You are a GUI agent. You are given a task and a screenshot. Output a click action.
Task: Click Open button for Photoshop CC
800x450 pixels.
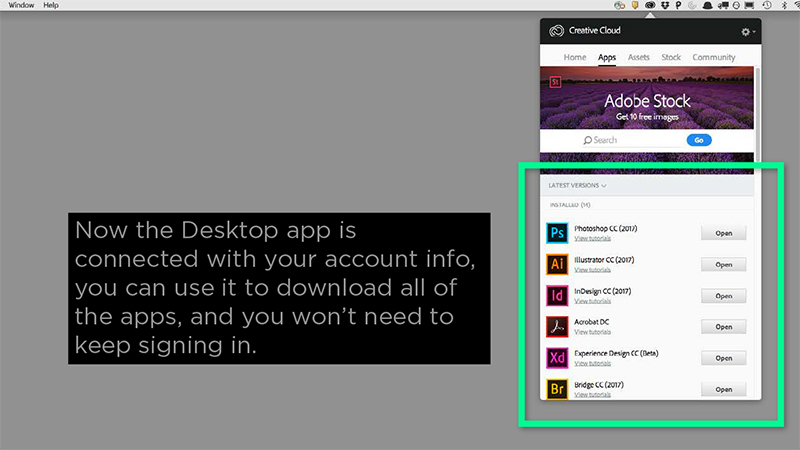[x=723, y=233]
